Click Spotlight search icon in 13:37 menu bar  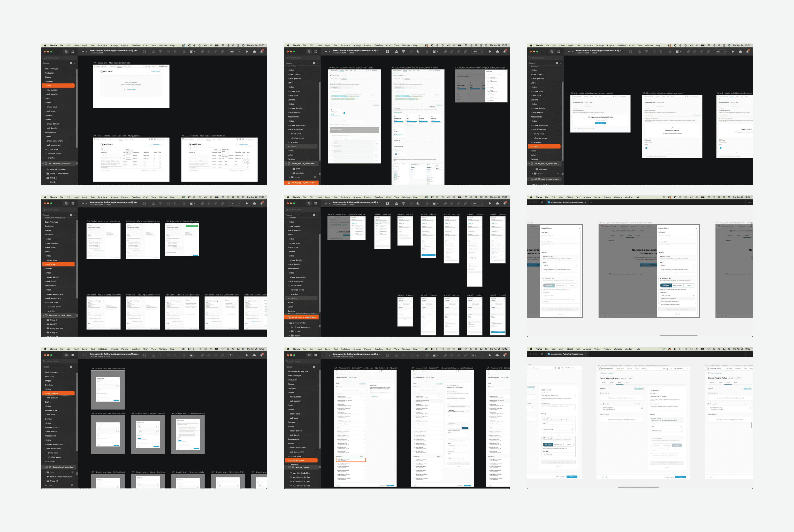point(233,45)
